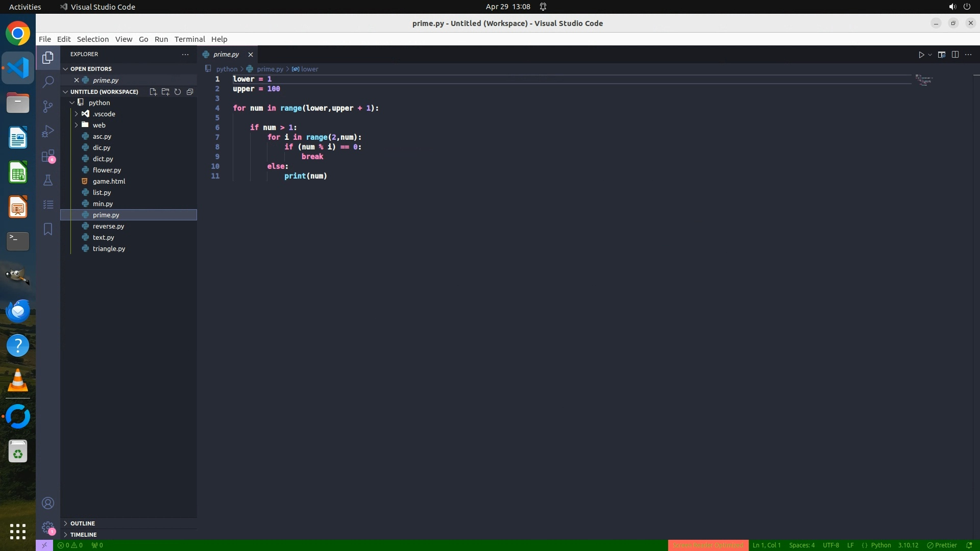980x551 pixels.
Task: Open the Run and Debug view
Action: click(x=48, y=131)
